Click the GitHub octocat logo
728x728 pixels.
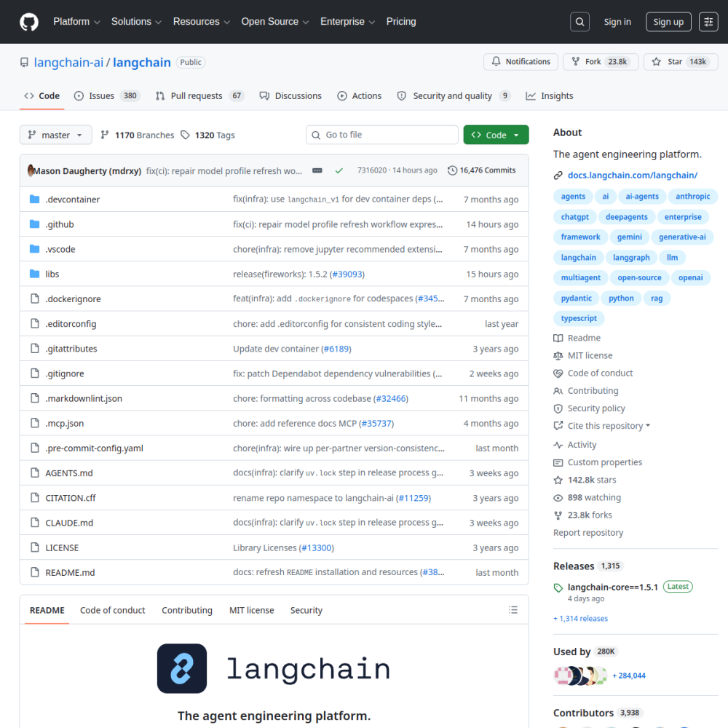tap(29, 22)
